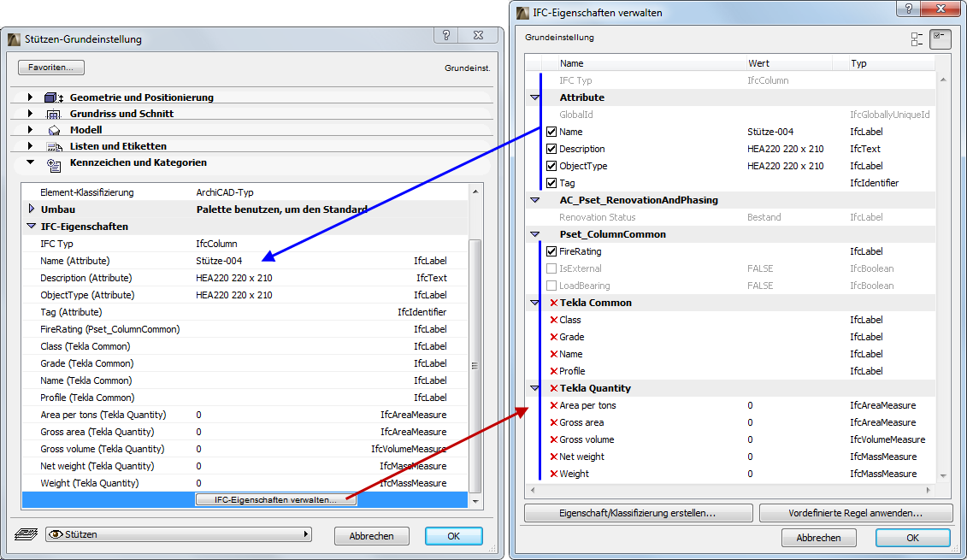The image size is (967, 560).
Task: Uncheck the Description attribute checkbox
Action: coord(551,150)
